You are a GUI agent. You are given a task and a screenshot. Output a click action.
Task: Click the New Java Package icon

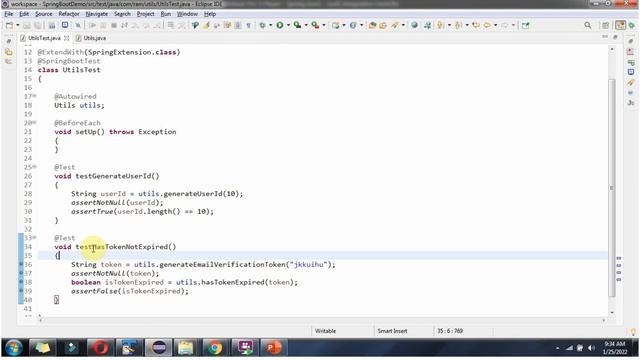click(336, 25)
